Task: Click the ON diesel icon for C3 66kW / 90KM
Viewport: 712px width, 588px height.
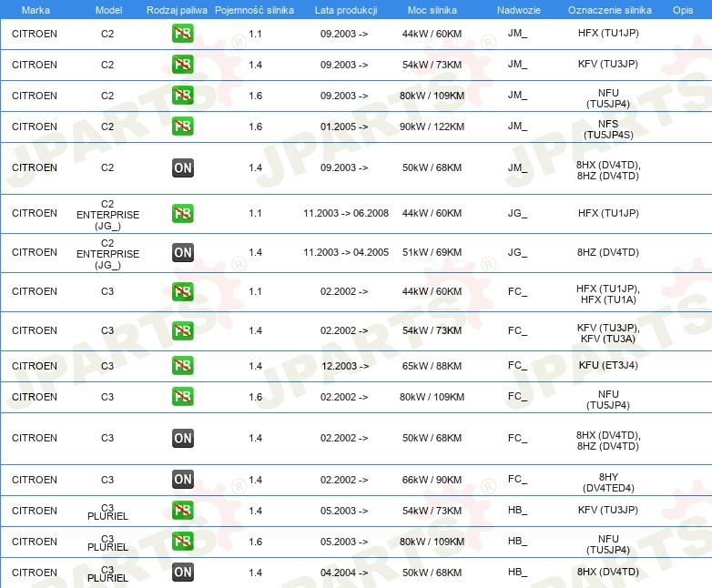Action: click(x=182, y=480)
